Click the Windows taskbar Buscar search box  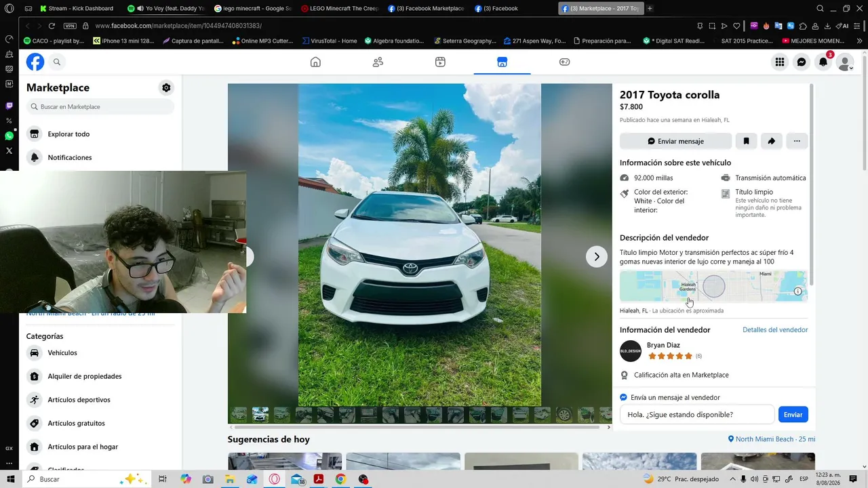[x=87, y=479]
